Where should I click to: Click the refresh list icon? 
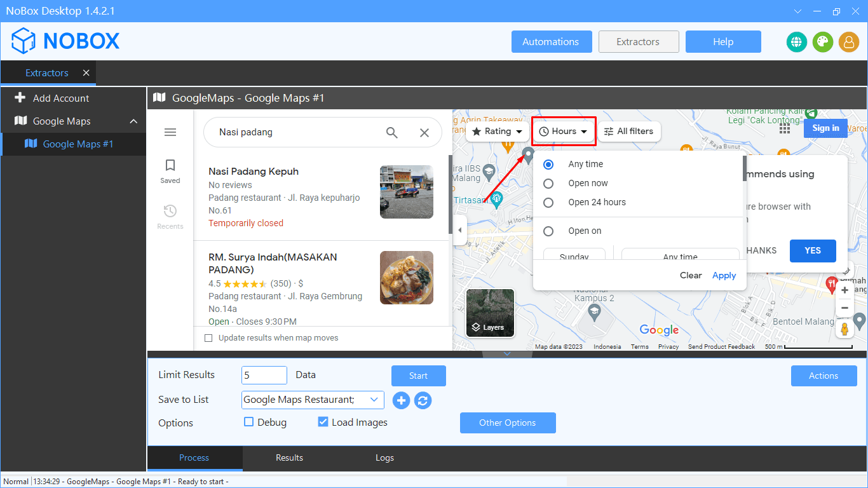point(423,400)
